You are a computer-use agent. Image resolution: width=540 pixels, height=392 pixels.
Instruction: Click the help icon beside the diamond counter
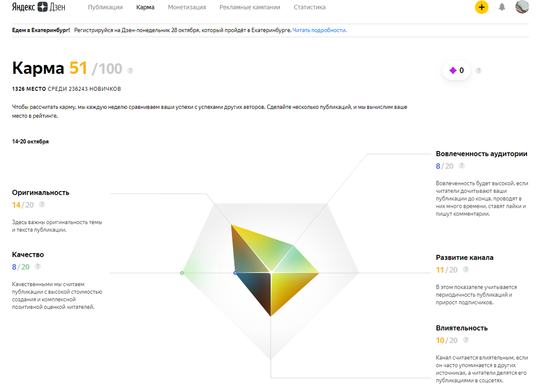click(x=479, y=71)
